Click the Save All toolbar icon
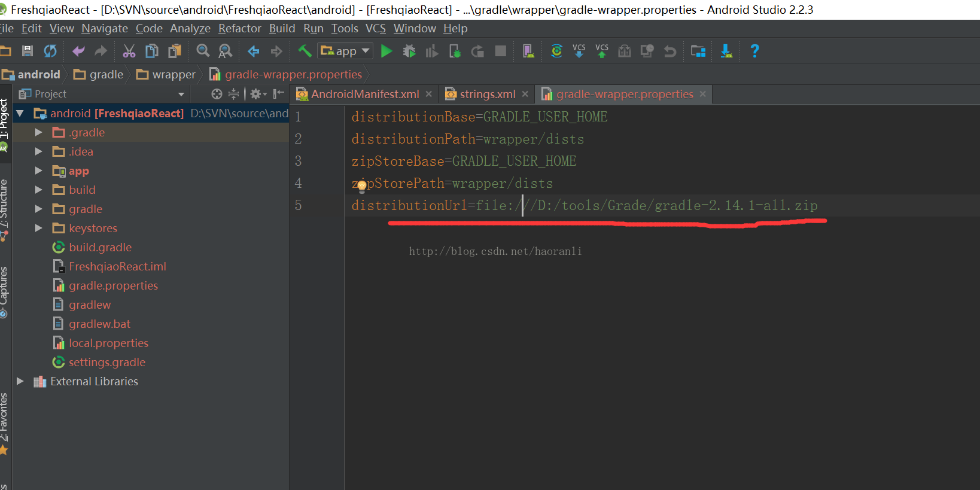980x490 pixels. point(28,51)
